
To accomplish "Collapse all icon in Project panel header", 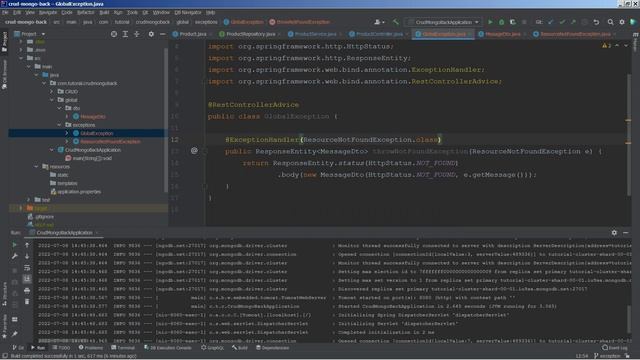I will 137,34.
